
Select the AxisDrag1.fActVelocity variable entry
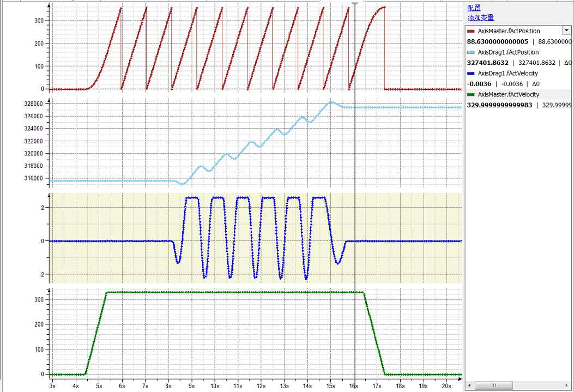pos(507,73)
